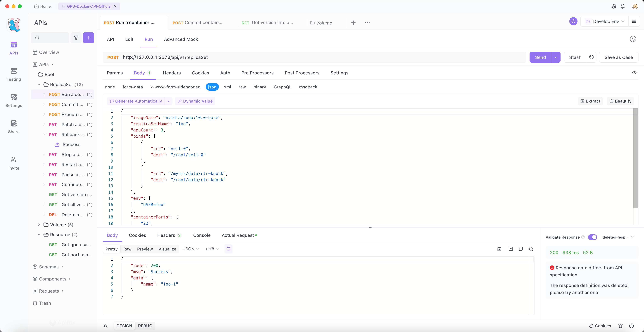The width and height of the screenshot is (644, 332).
Task: Open the code snippet icon at the right
Action: (634, 73)
